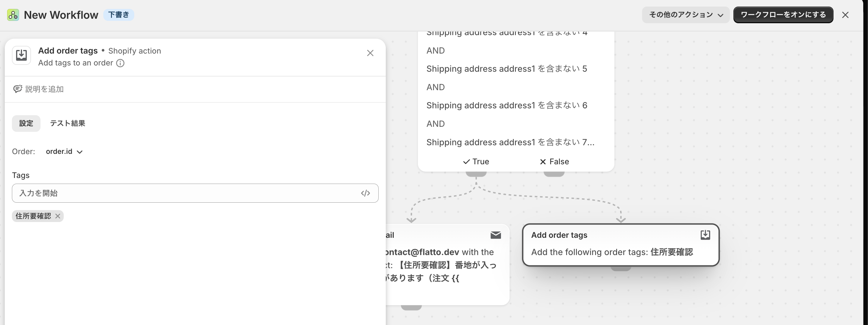Click the Shopify Flow app icon
The width and height of the screenshot is (868, 325).
[13, 15]
